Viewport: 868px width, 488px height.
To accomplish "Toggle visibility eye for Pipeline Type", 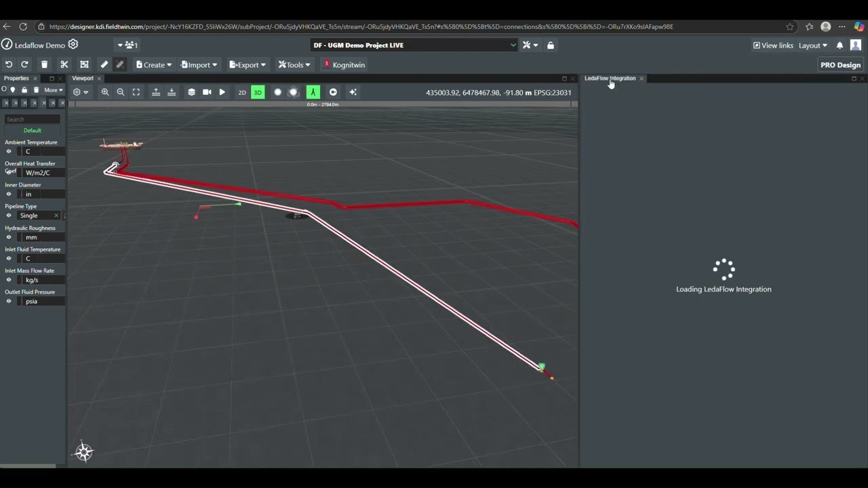I will [x=9, y=216].
